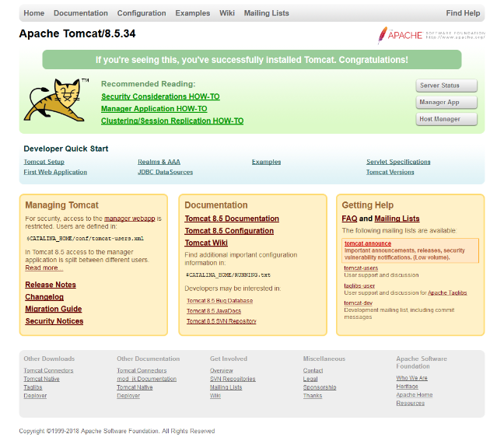The image size is (504, 441).
Task: Open the tomcat-users mailing list link
Action: [361, 268]
